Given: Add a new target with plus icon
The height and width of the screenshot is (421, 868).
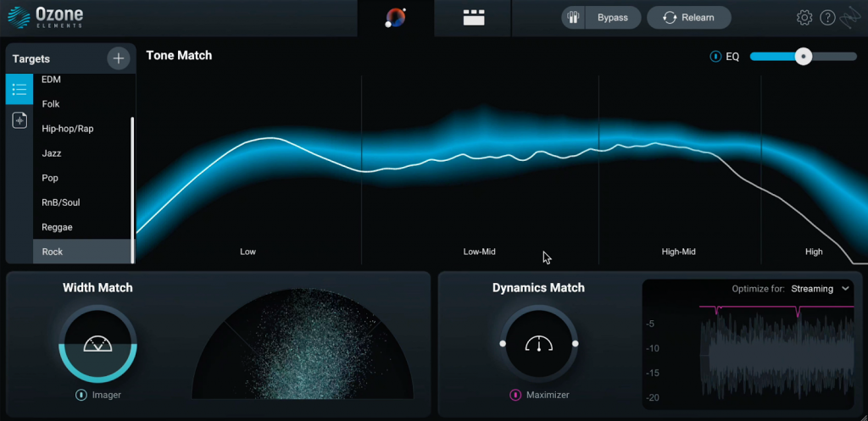Looking at the screenshot, I should tap(118, 58).
